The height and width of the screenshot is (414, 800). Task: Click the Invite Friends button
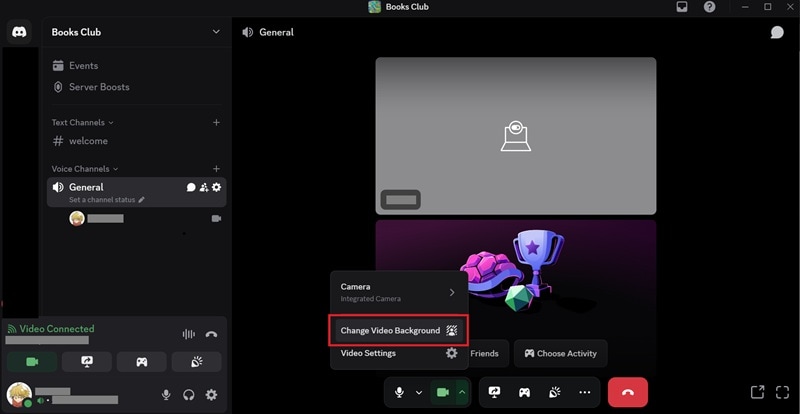point(488,353)
